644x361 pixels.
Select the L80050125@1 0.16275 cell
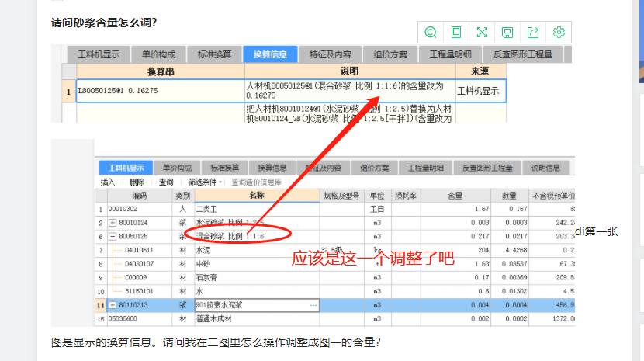tap(161, 91)
